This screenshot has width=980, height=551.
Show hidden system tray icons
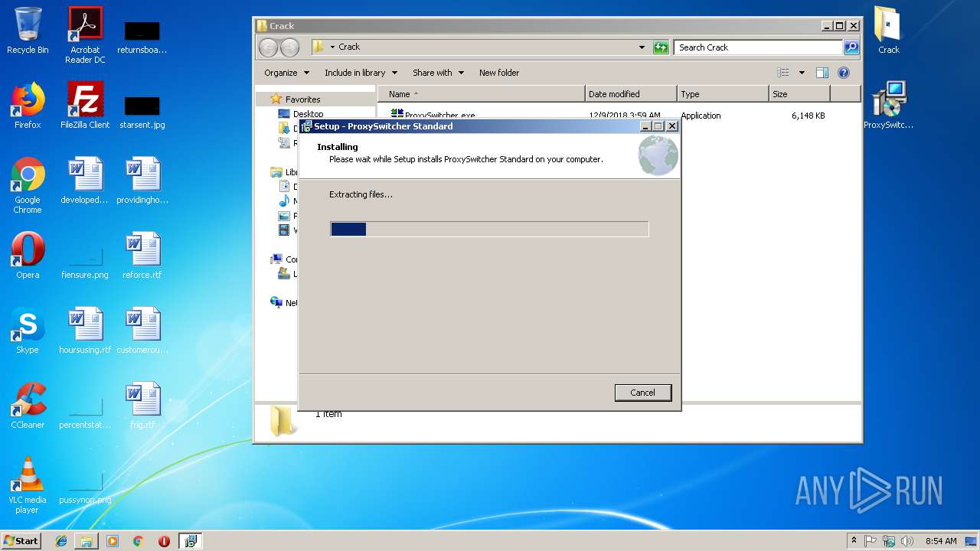(x=854, y=541)
